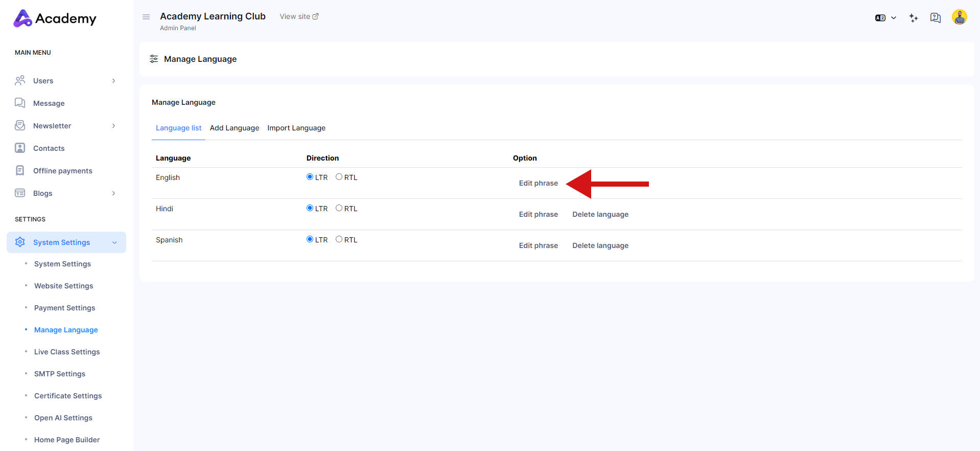Click the Message icon in sidebar
Image resolution: width=980 pixels, height=451 pixels.
coord(20,103)
